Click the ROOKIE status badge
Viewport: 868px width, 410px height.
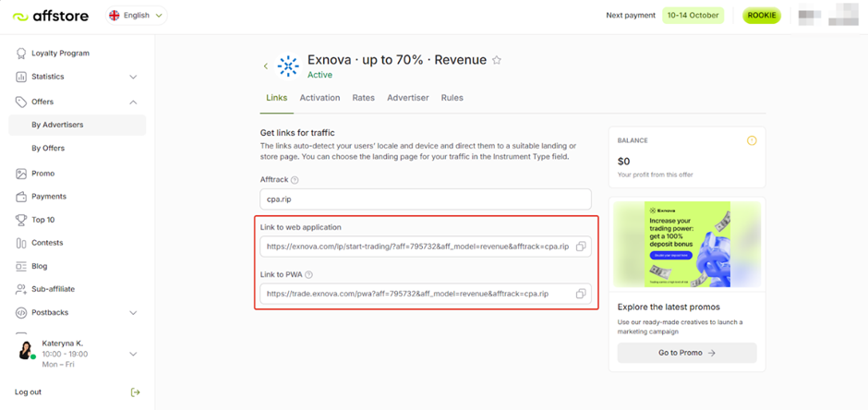pos(761,16)
